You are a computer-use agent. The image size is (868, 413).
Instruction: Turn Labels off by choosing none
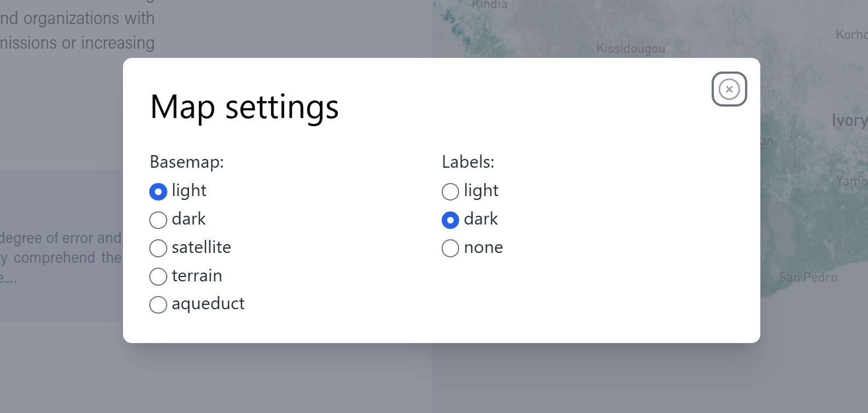tap(450, 248)
